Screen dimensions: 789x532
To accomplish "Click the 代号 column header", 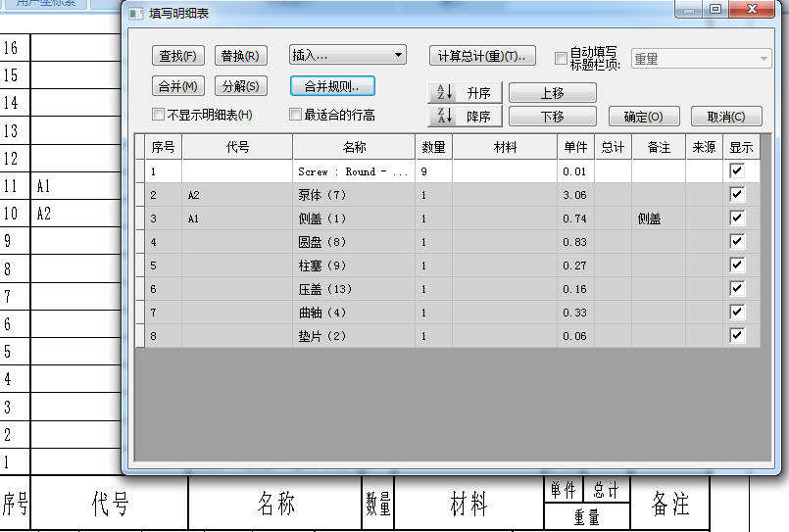I will [x=237, y=147].
